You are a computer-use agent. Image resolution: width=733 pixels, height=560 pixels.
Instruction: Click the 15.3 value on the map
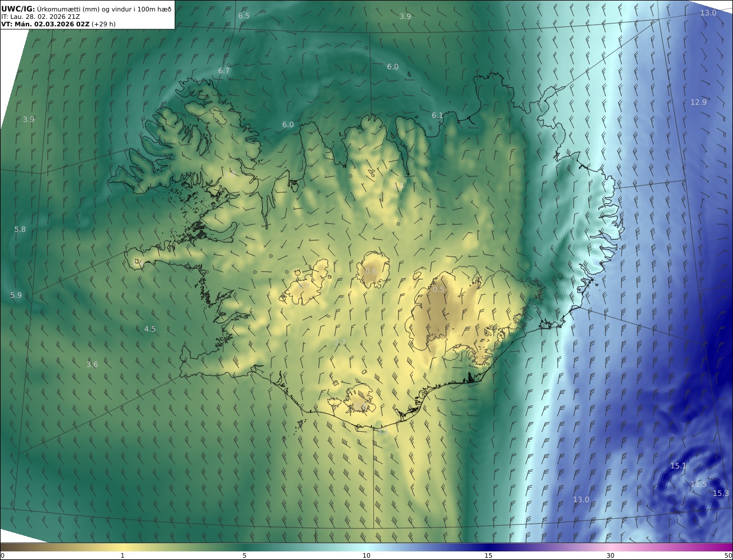[x=721, y=493]
